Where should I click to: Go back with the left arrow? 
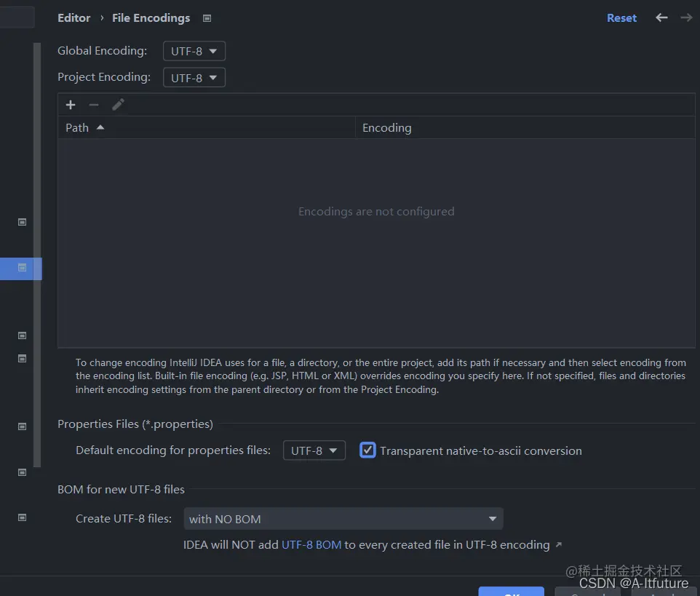click(661, 18)
